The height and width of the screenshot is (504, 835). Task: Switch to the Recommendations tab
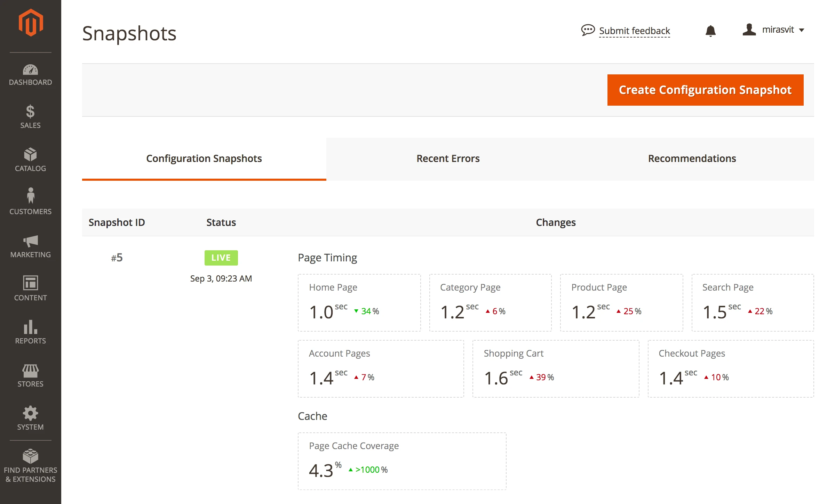(692, 158)
